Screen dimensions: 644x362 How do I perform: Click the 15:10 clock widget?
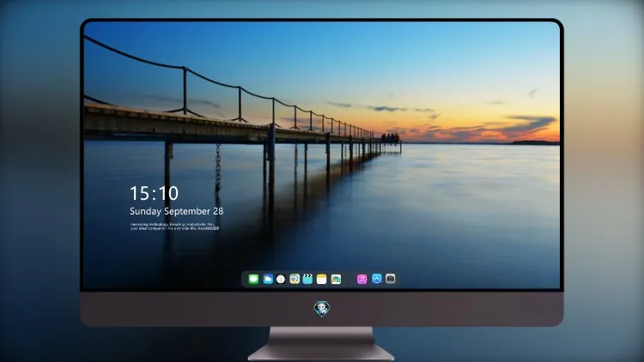154,193
